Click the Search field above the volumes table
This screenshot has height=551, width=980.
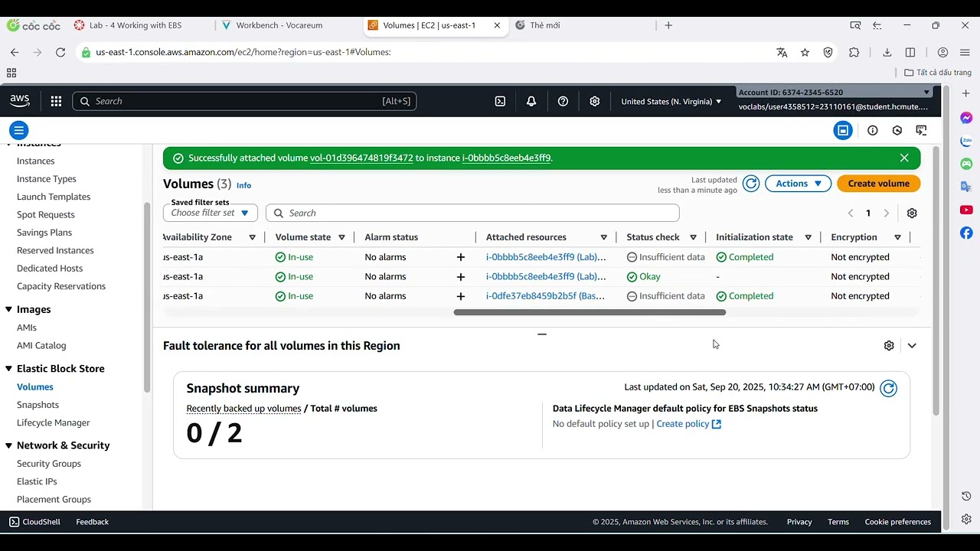(x=472, y=214)
